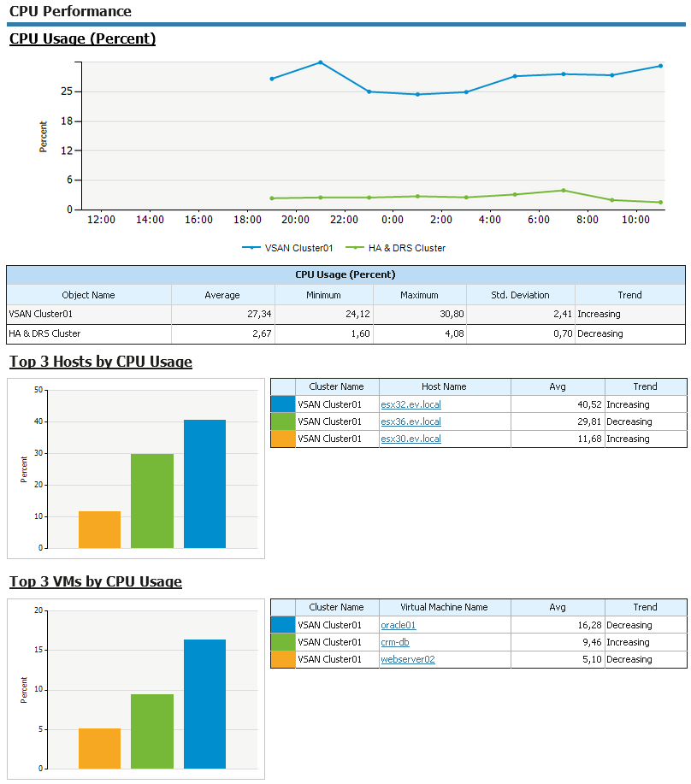Image resolution: width=691 pixels, height=784 pixels.
Task: Click the Std. Deviation column header
Action: [x=520, y=295]
